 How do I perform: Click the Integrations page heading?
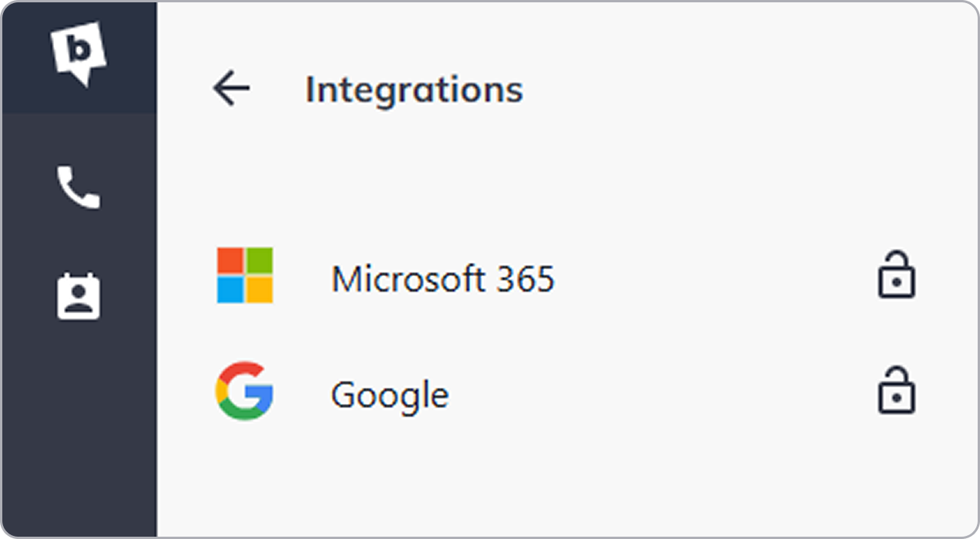tap(414, 89)
